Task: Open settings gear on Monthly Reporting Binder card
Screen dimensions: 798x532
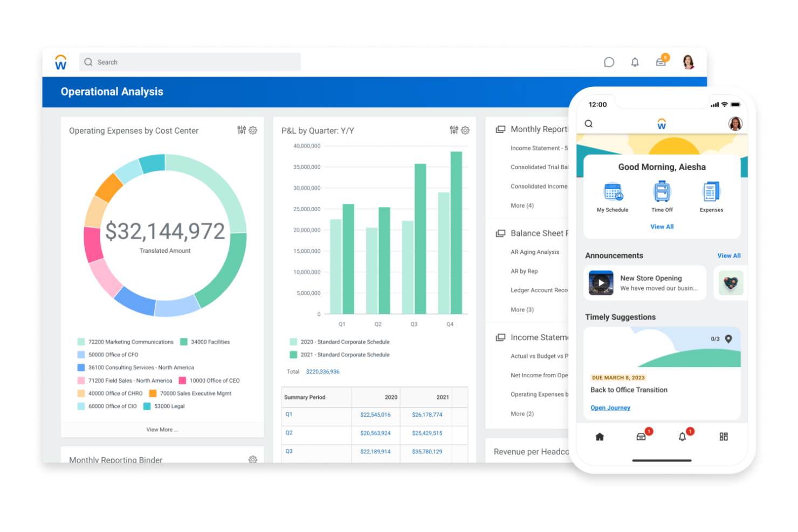Action: point(253,459)
